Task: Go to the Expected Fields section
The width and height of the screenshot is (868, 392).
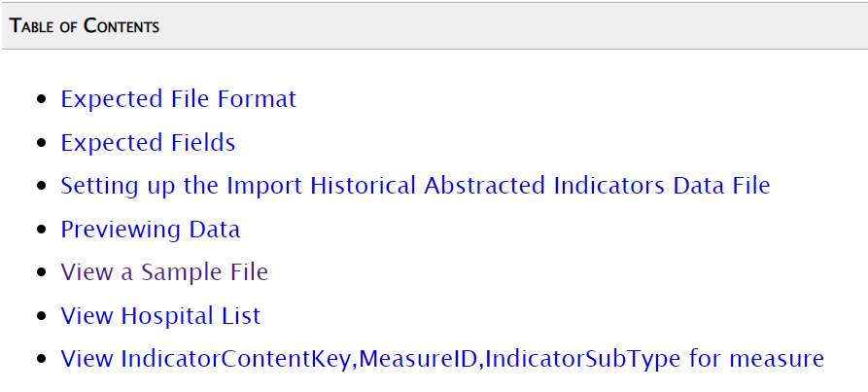Action: 148,142
